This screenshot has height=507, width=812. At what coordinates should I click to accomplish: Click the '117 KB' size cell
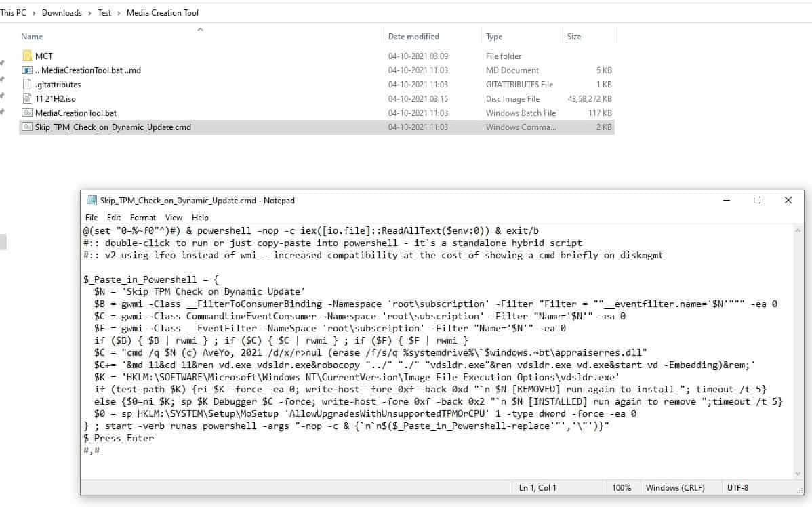(x=601, y=113)
